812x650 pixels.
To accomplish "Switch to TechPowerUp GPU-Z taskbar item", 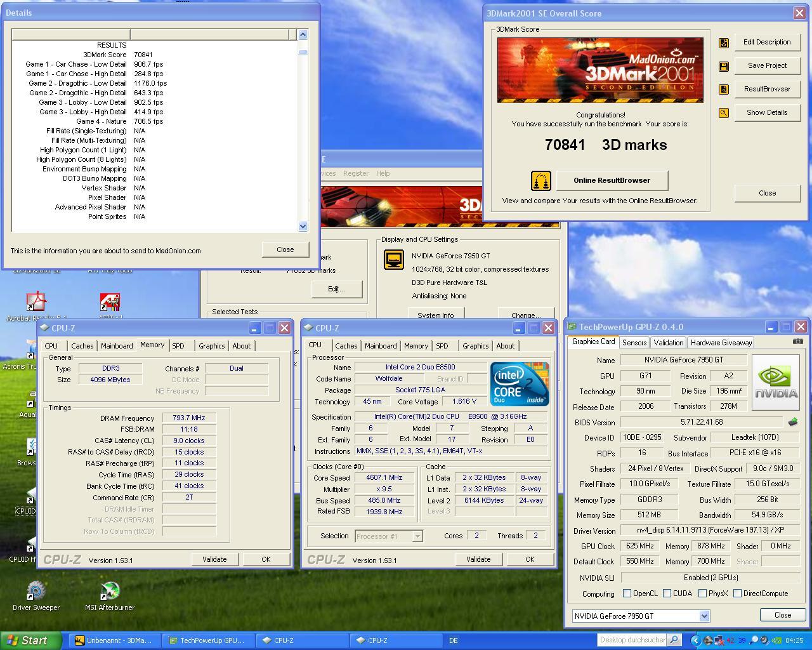I will point(209,641).
